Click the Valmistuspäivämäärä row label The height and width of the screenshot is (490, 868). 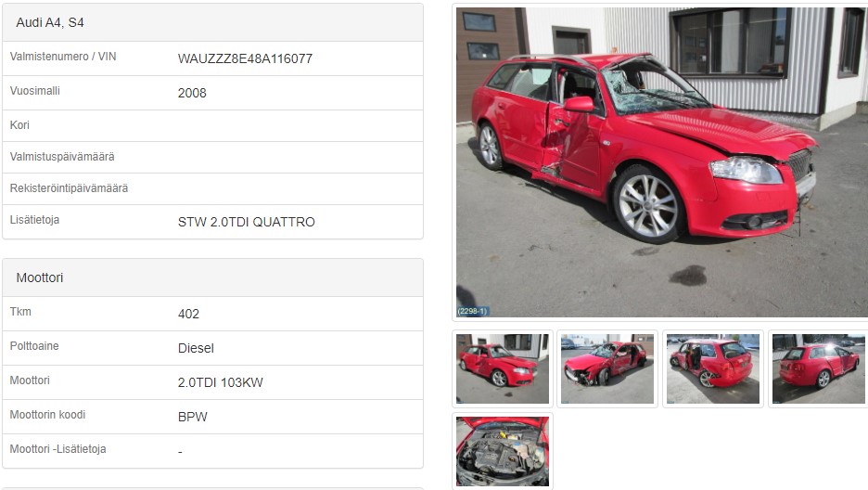tap(62, 157)
